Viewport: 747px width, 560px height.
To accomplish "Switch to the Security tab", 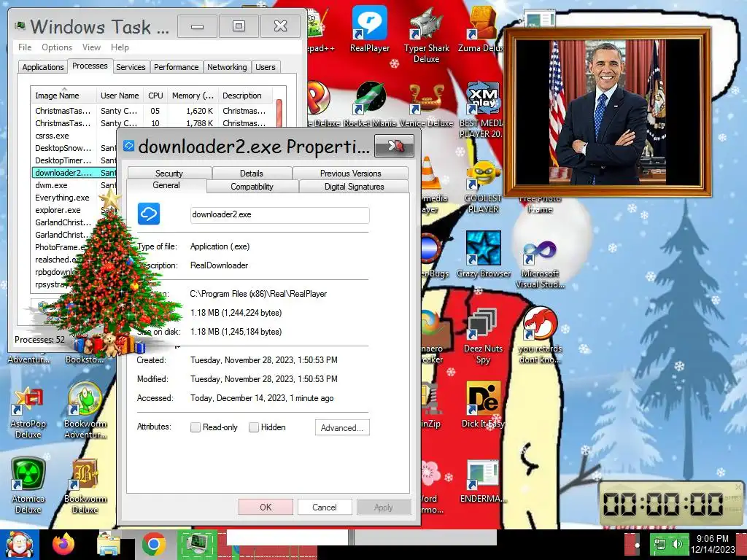I will click(x=169, y=173).
